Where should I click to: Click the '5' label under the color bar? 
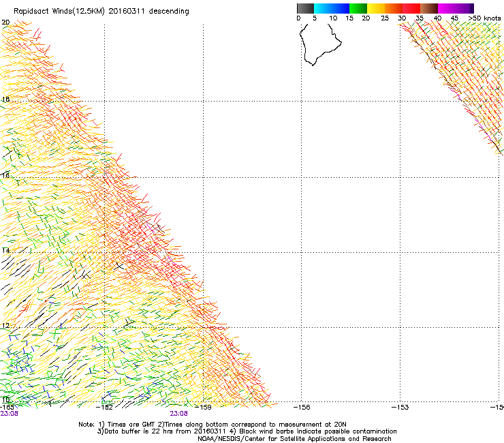coord(315,18)
